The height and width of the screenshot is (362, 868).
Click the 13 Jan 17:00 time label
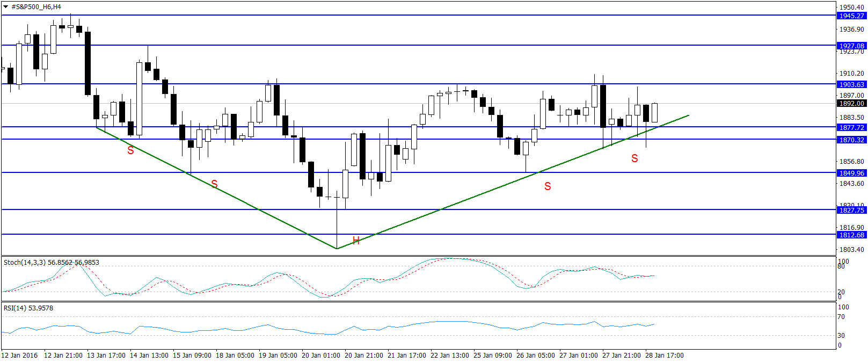click(106, 356)
